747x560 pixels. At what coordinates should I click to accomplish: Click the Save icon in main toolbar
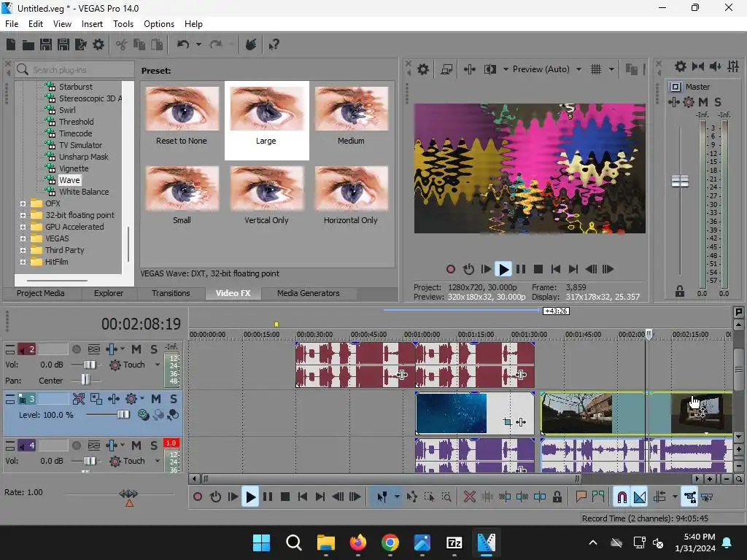tap(46, 44)
